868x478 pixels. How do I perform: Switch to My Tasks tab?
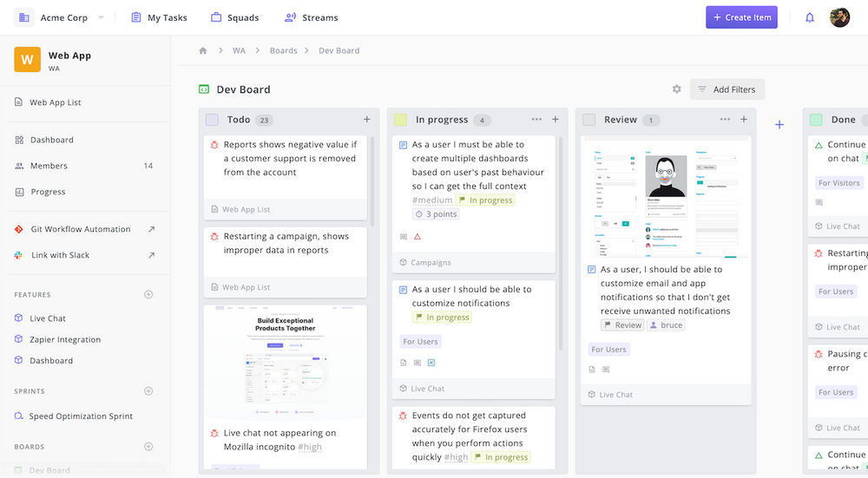[159, 17]
